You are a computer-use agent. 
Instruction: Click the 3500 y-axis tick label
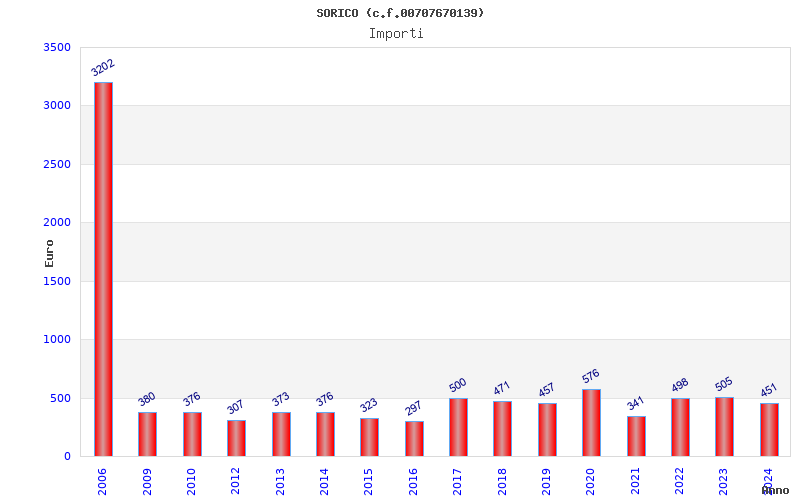coord(57,47)
